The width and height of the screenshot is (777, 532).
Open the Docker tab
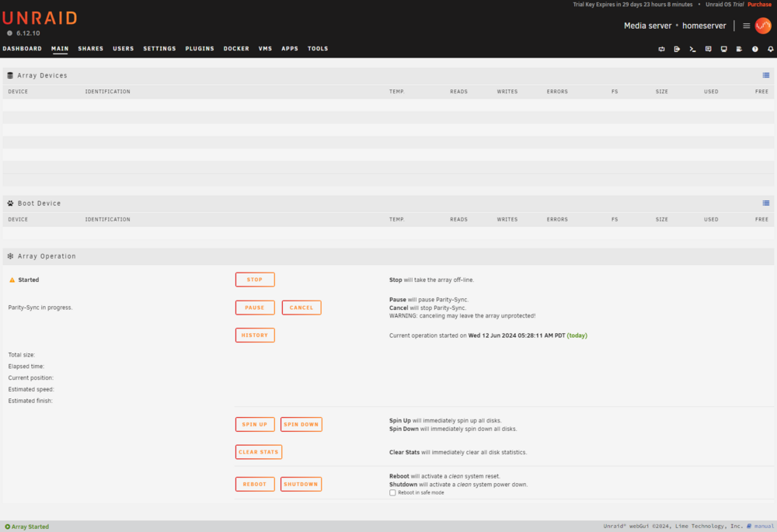pos(236,49)
